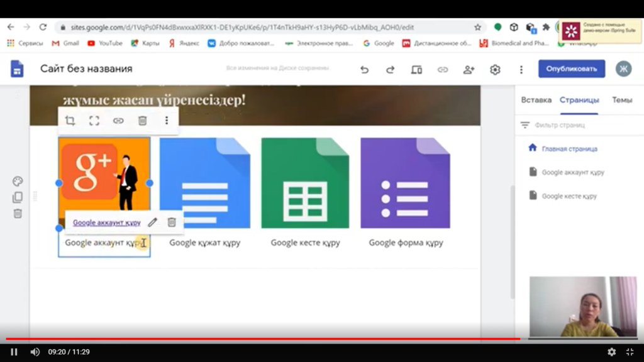Switch to the Вставка tab
Viewport: 644px width, 362px height.
coord(536,100)
